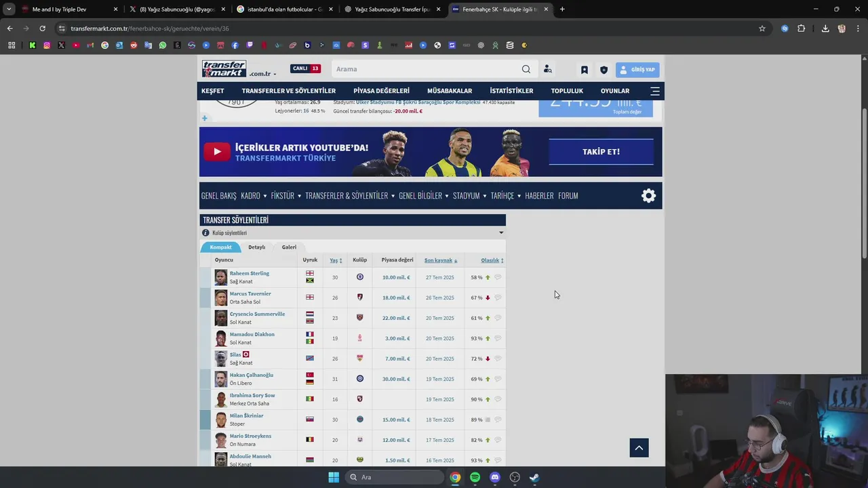Click the shield icon in header
868x488 pixels.
pos(604,70)
